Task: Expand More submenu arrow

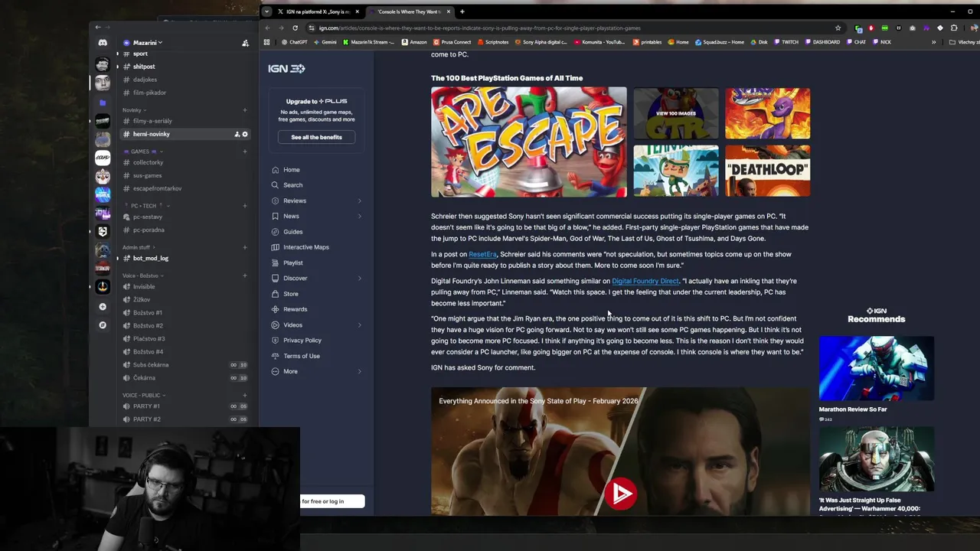Action: point(360,371)
